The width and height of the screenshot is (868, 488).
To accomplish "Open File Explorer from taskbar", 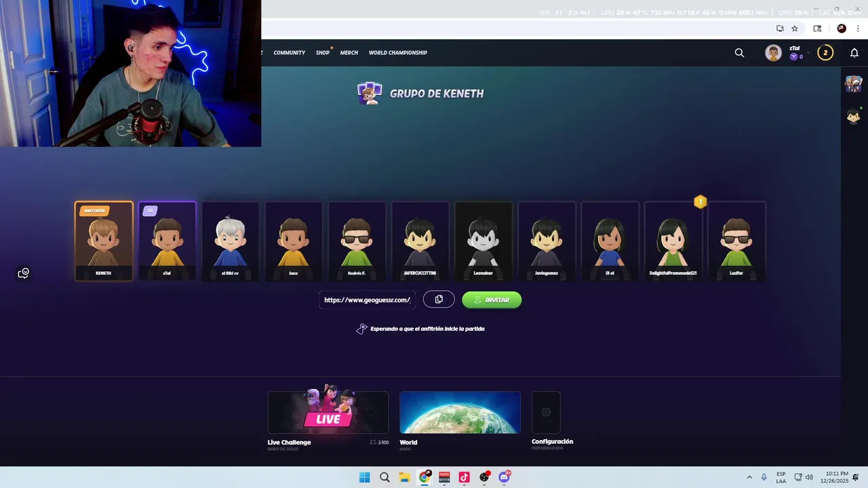I will click(x=404, y=477).
